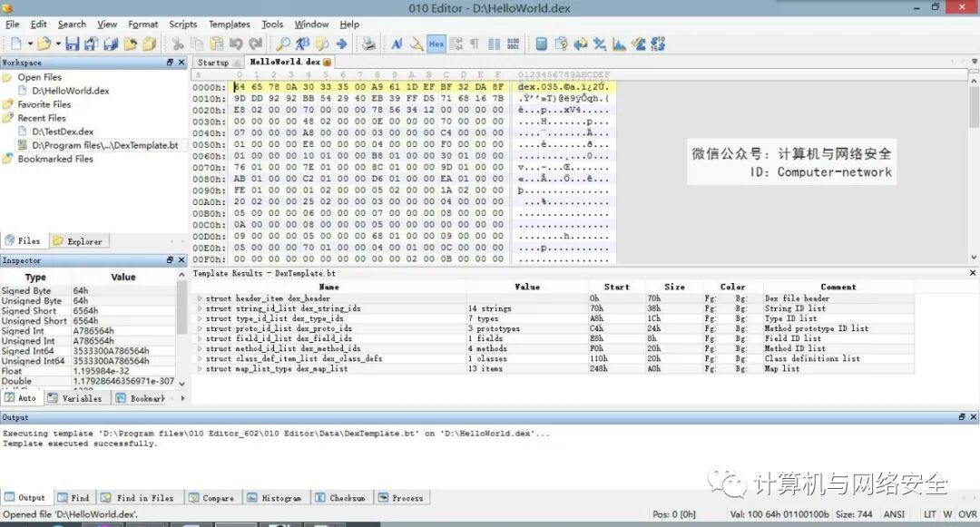This screenshot has width=980, height=527.
Task: Open D:\TestDex.dex from Recent Files
Action: point(63,132)
